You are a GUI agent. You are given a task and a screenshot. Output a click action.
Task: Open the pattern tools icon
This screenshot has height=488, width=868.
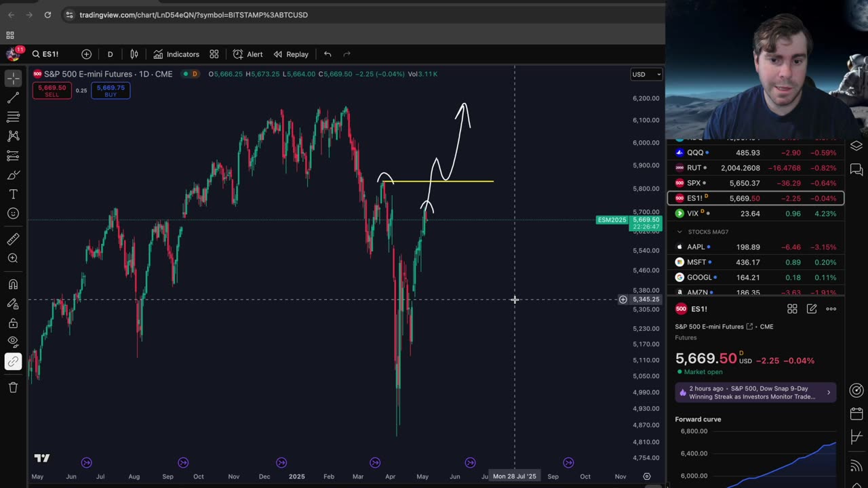click(x=13, y=136)
